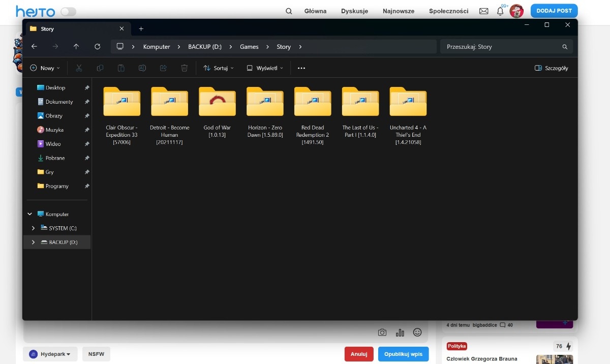Open the Najnowsze nav item

pyautogui.click(x=399, y=11)
